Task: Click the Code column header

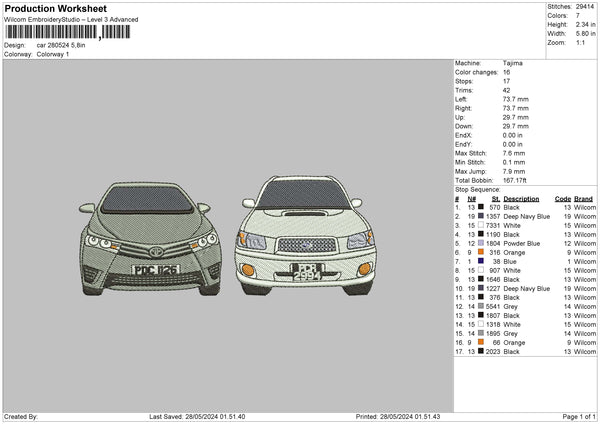Action: tap(562, 199)
